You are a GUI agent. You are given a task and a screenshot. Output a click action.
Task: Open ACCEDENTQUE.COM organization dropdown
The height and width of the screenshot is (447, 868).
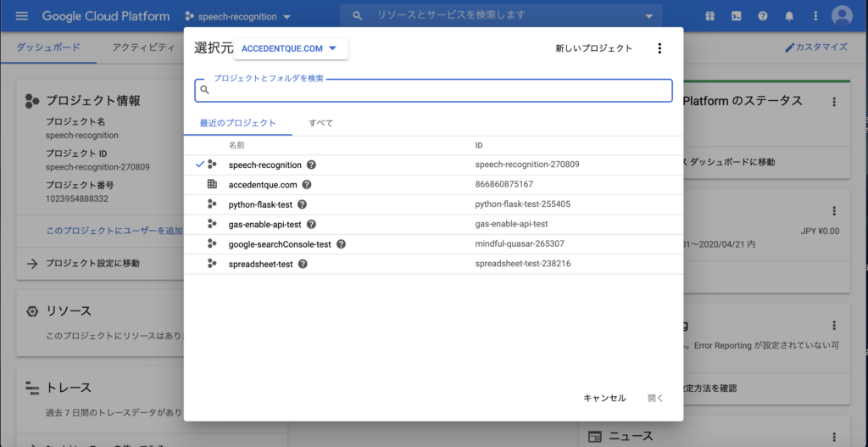tap(291, 48)
